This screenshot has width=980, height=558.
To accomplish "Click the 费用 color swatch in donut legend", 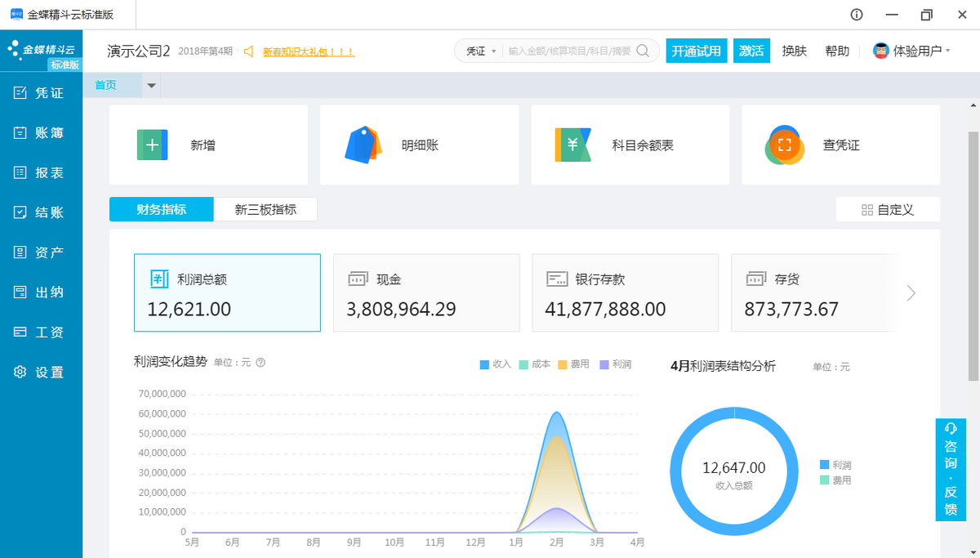I will tap(824, 480).
